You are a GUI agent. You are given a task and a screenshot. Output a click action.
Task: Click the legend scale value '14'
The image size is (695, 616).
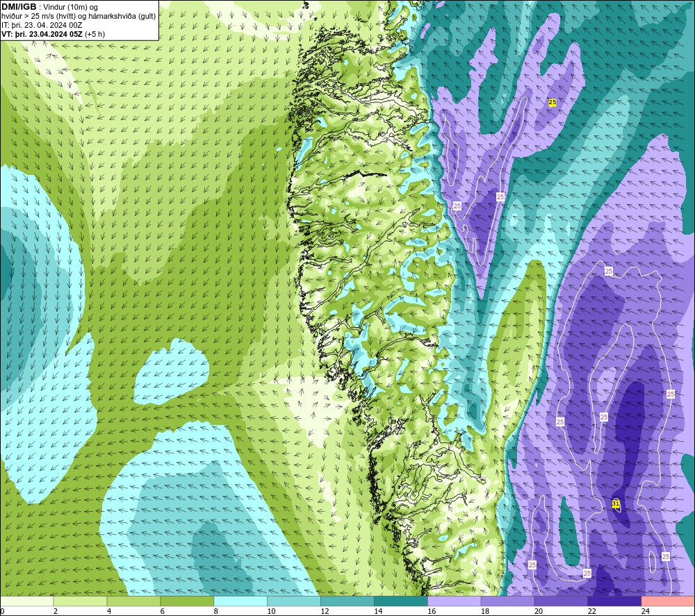pyautogui.click(x=378, y=611)
